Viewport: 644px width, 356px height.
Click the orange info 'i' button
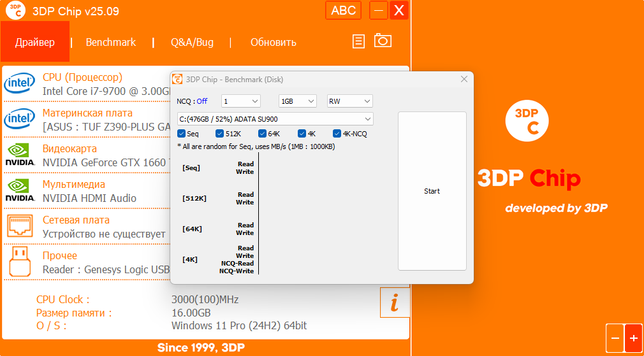coord(395,303)
